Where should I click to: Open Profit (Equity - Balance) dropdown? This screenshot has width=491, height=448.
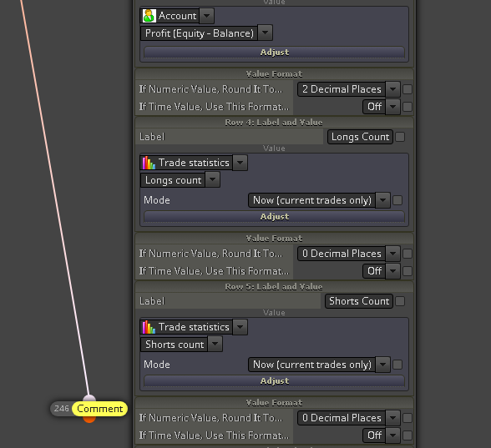pyautogui.click(x=266, y=33)
